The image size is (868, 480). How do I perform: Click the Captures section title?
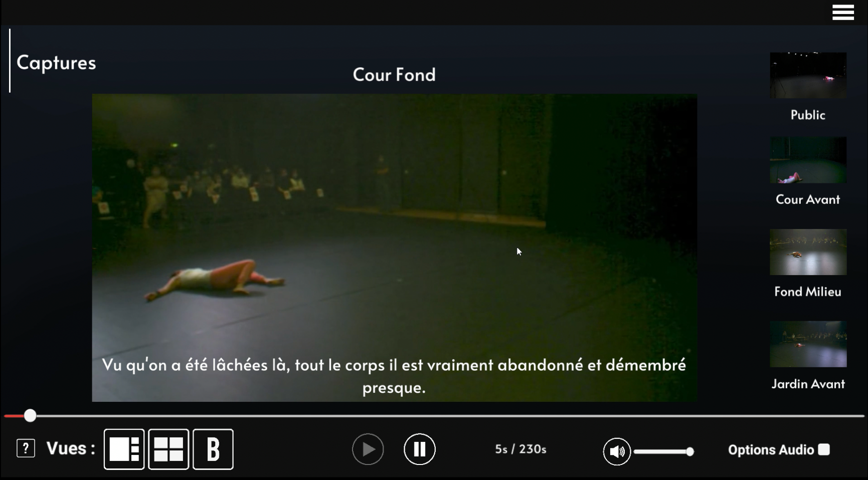coord(56,63)
